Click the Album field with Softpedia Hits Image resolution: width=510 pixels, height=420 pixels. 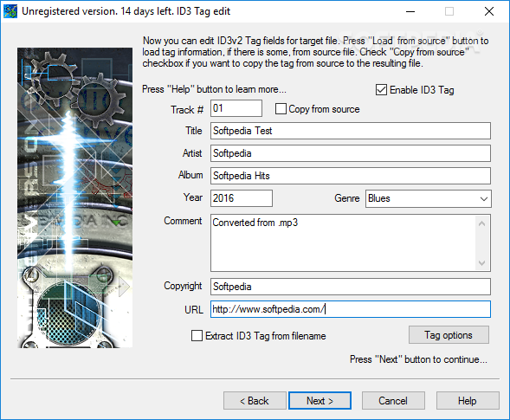pyautogui.click(x=351, y=176)
